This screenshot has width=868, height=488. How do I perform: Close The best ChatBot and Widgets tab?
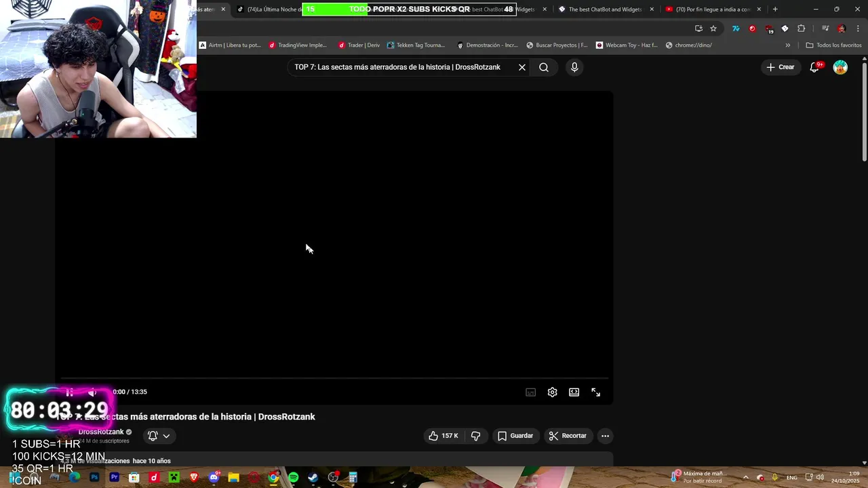click(x=652, y=9)
